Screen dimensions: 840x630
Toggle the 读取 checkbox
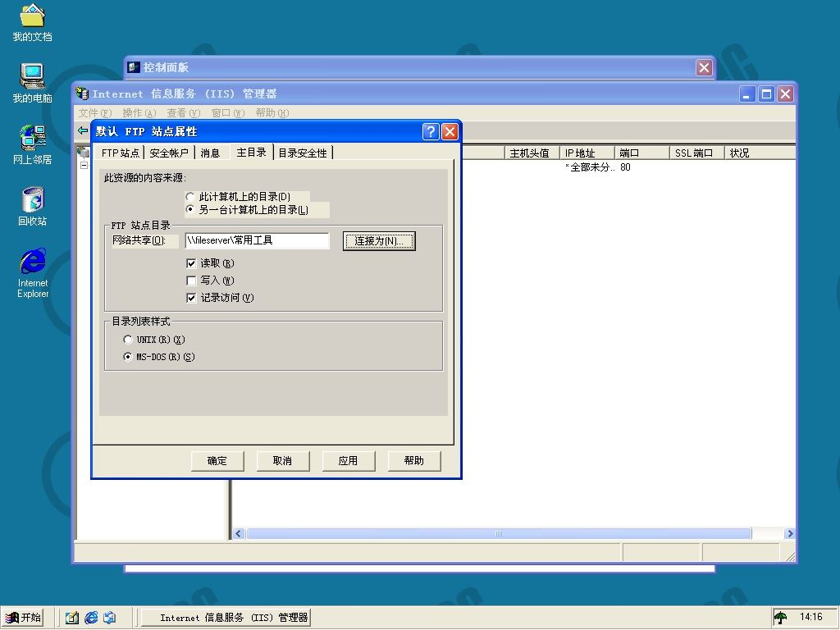point(191,263)
